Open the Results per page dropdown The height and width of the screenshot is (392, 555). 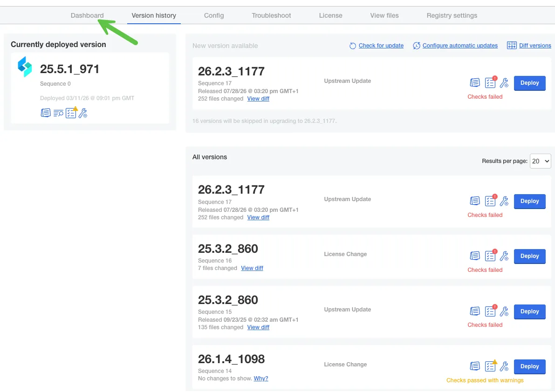click(540, 161)
